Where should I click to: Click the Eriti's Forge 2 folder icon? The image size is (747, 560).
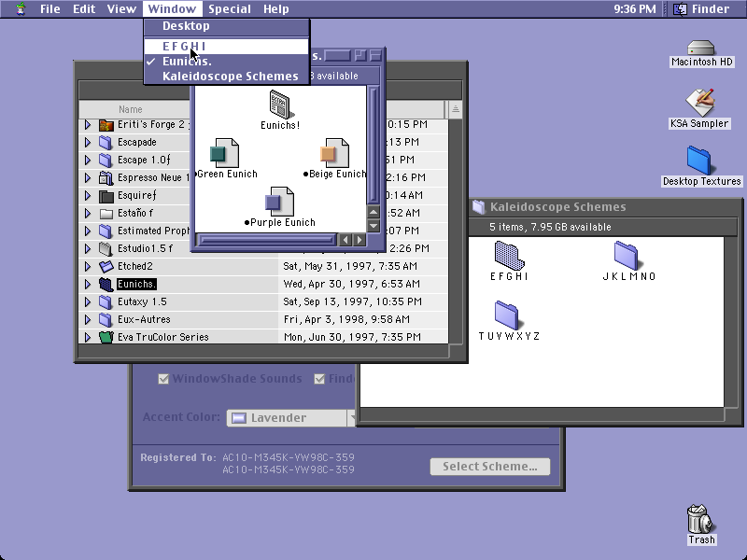pos(106,125)
